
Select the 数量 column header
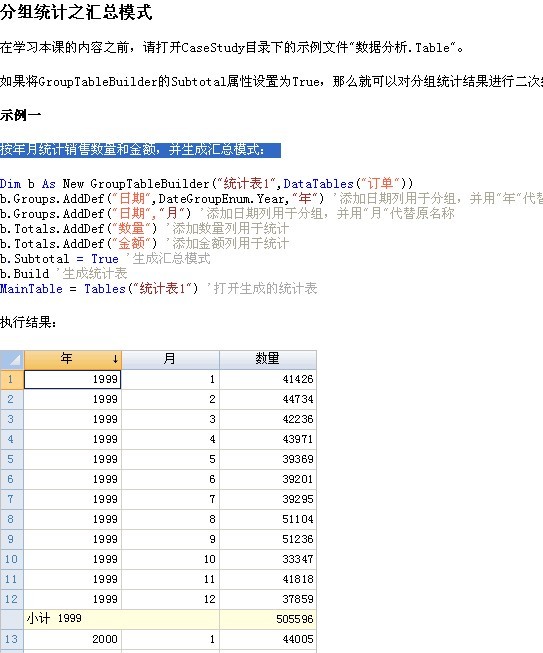(268, 359)
